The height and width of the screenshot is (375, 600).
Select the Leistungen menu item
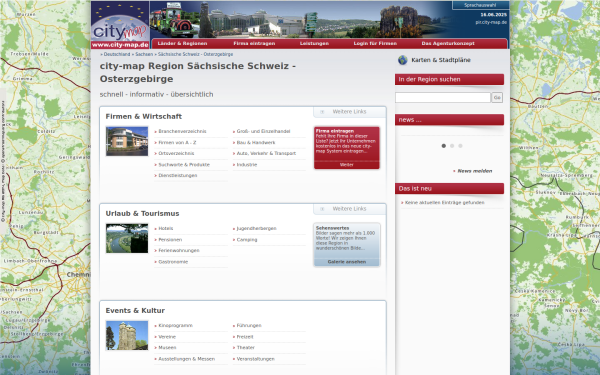pos(314,44)
